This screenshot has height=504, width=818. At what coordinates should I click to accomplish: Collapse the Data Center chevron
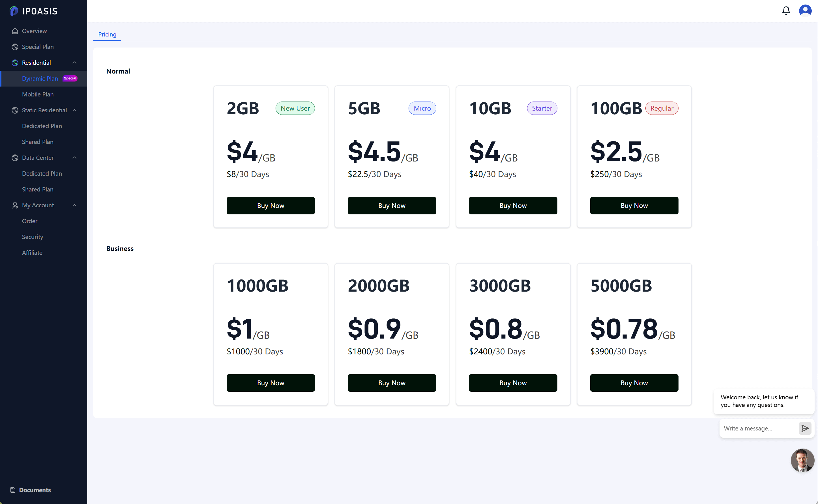(x=75, y=158)
